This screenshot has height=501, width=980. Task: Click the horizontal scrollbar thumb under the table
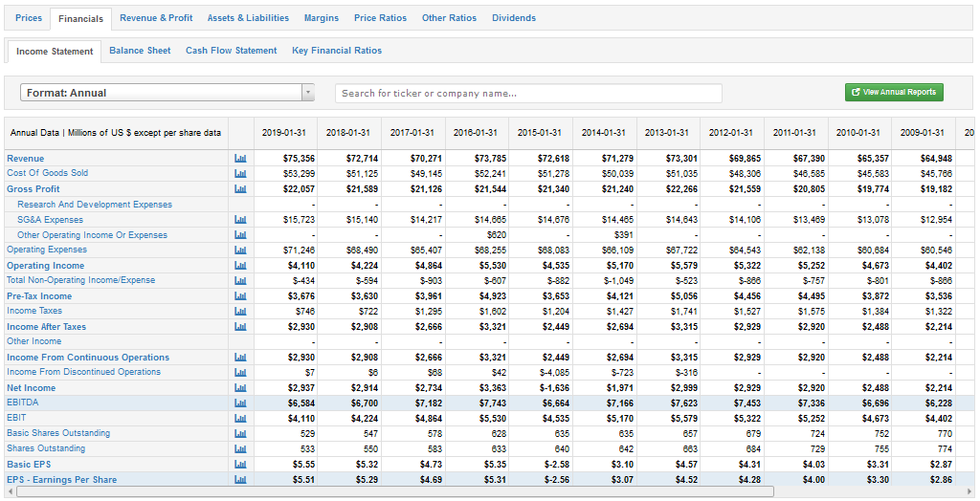[x=395, y=492]
